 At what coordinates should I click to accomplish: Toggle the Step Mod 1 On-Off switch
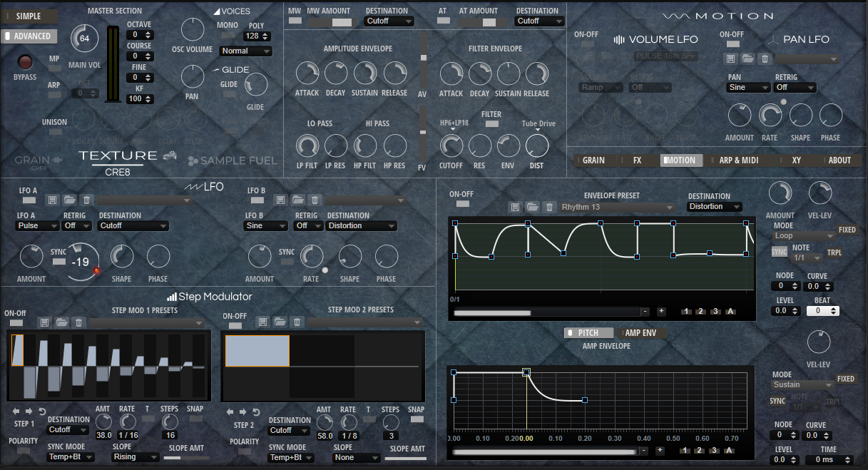tap(16, 324)
